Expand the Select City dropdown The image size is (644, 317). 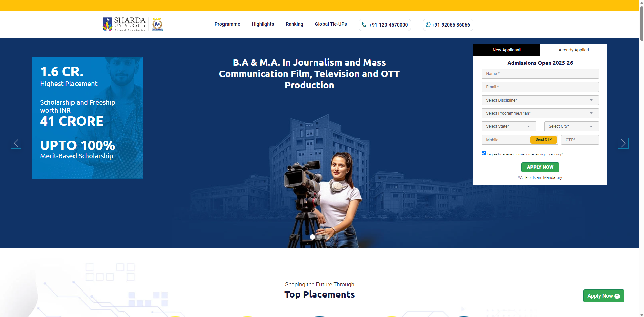tap(571, 126)
